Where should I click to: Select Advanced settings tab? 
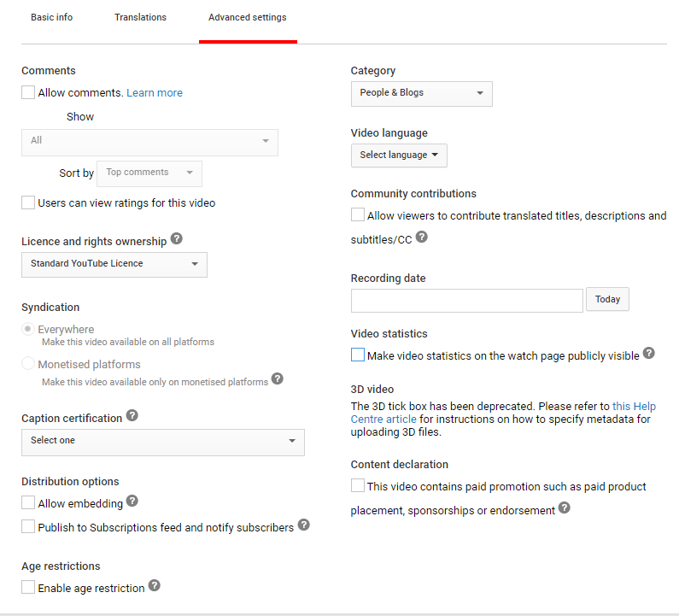pos(248,17)
